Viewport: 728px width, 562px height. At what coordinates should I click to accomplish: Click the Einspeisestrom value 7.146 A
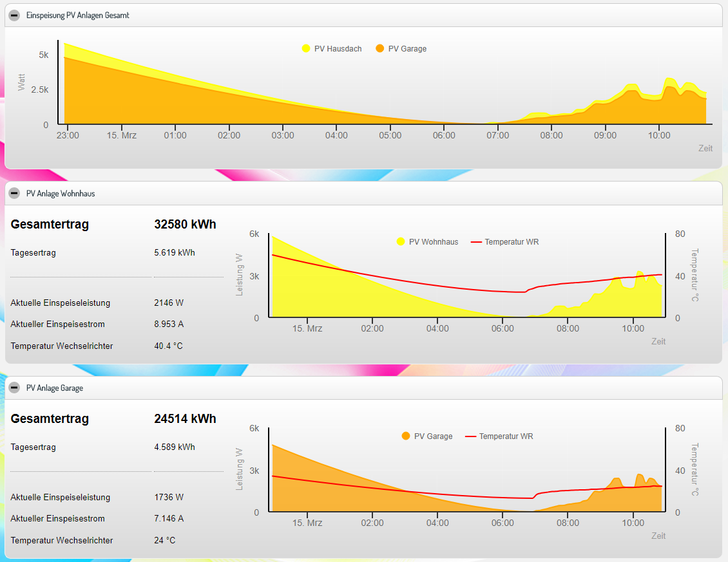(169, 518)
